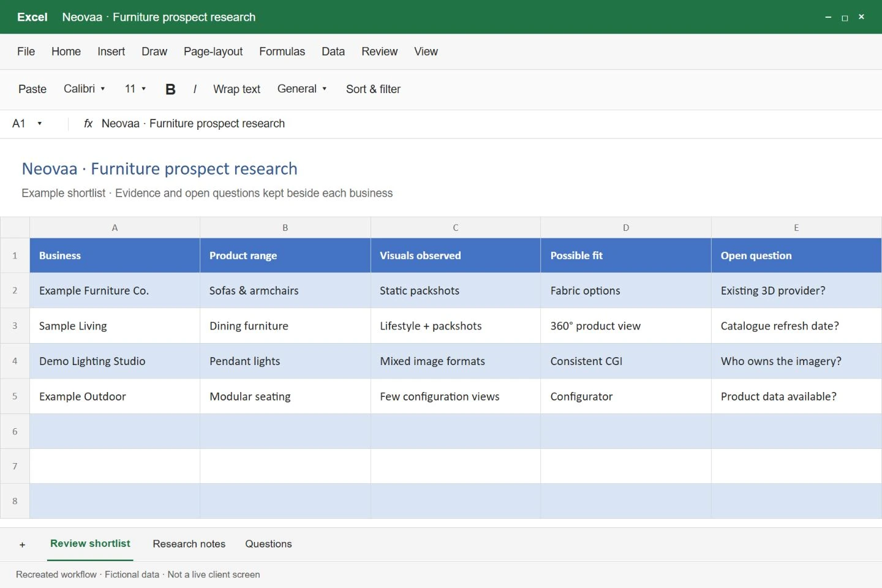Select the 'Mixed image formats' cell

pos(456,361)
